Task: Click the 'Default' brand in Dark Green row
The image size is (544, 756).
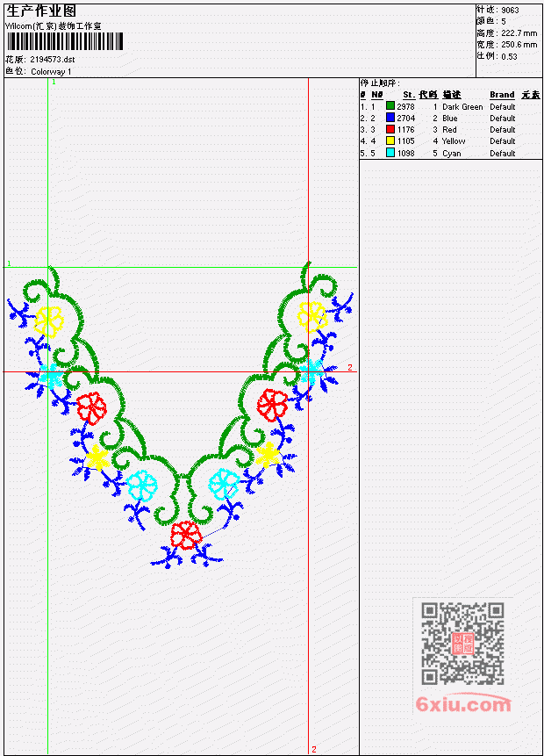Action: tap(502, 106)
